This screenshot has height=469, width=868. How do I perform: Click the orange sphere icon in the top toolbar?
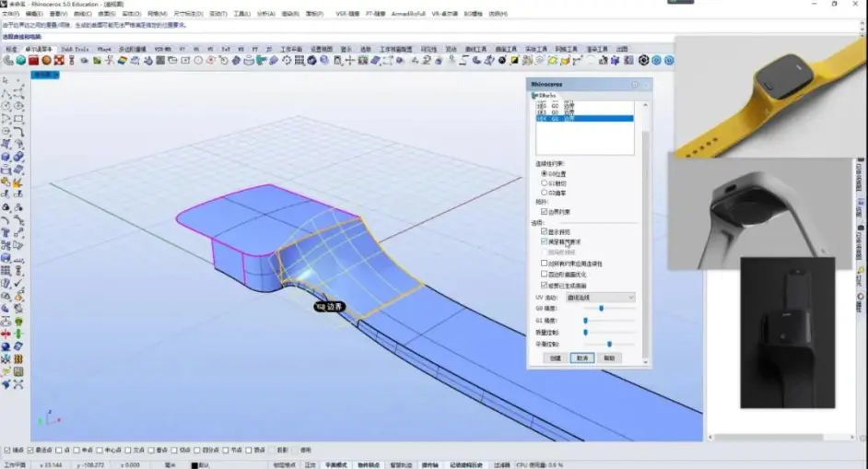[x=46, y=61]
